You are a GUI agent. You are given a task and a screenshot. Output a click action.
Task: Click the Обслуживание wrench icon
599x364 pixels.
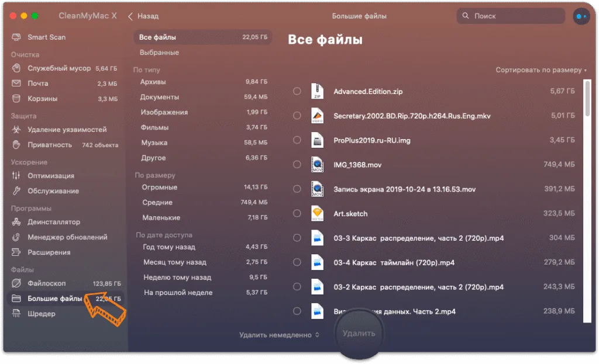pyautogui.click(x=16, y=191)
